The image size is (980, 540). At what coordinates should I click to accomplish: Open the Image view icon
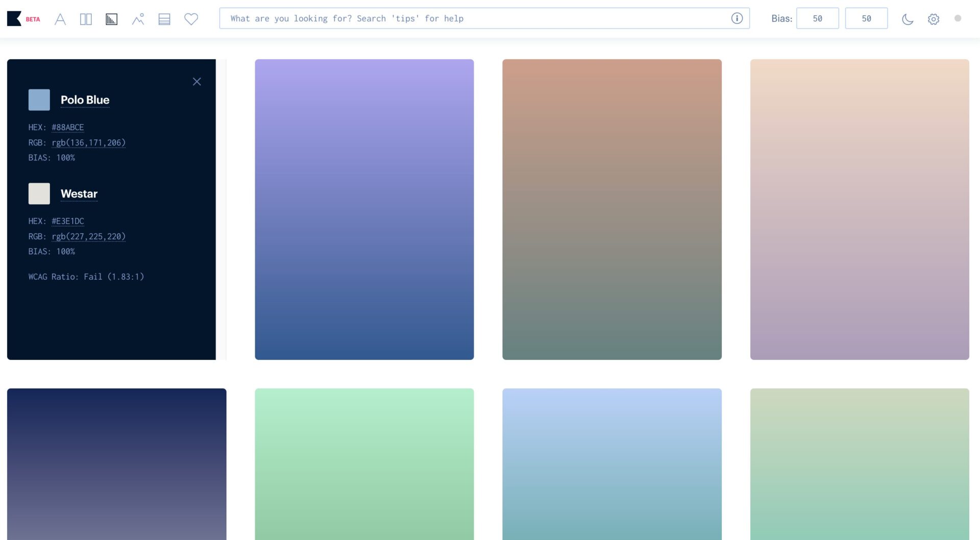[138, 19]
